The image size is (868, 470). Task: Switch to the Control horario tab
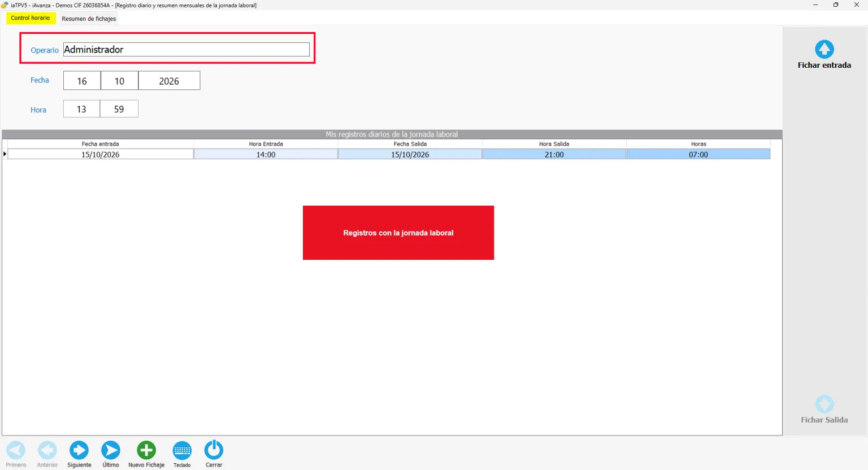(x=31, y=18)
